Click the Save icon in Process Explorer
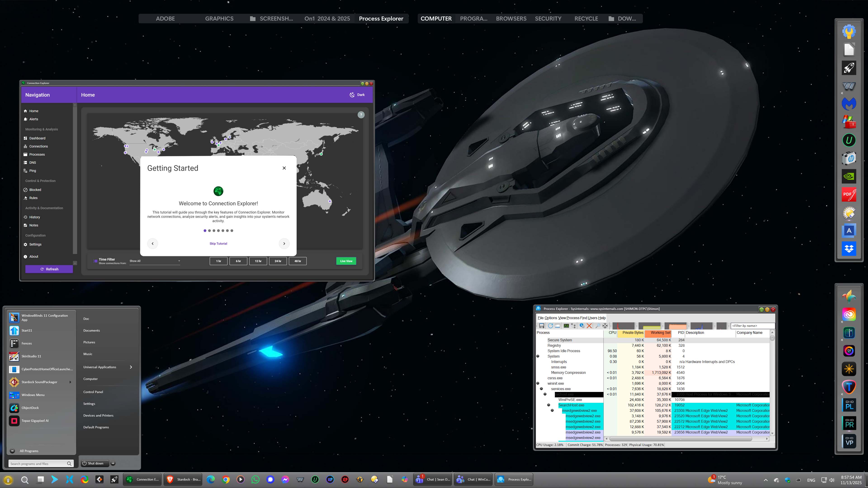 click(542, 326)
